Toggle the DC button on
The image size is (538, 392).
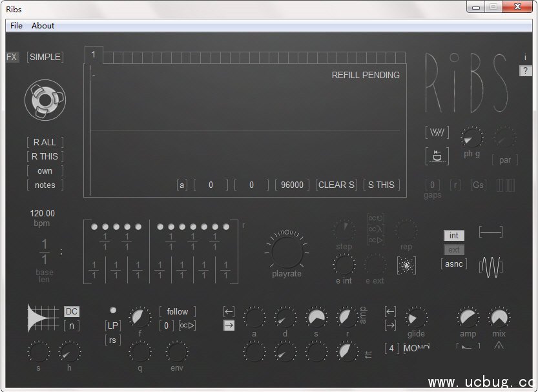point(72,312)
